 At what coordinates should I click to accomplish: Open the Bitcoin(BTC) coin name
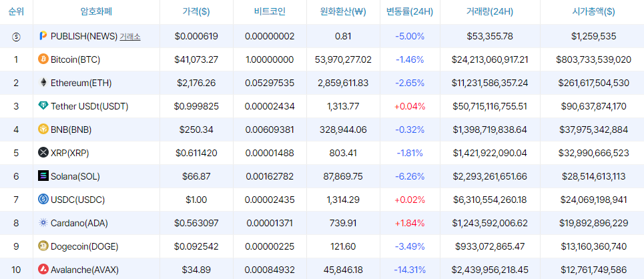(75, 59)
